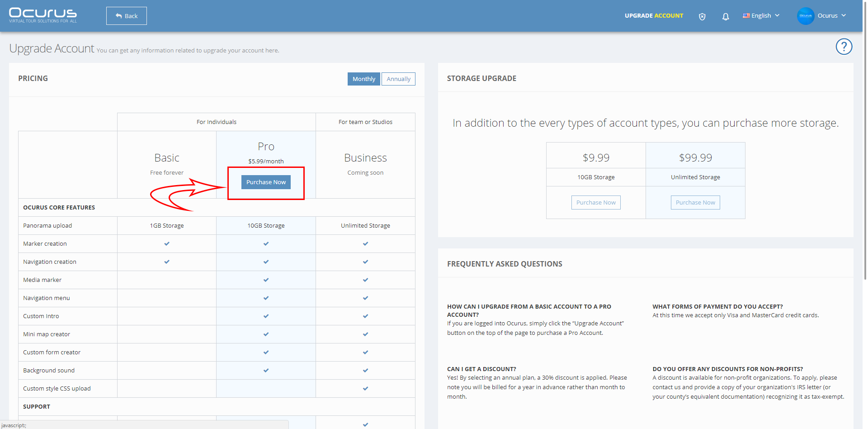The width and height of the screenshot is (868, 429).
Task: Click the US flag language icon
Action: [x=746, y=15]
